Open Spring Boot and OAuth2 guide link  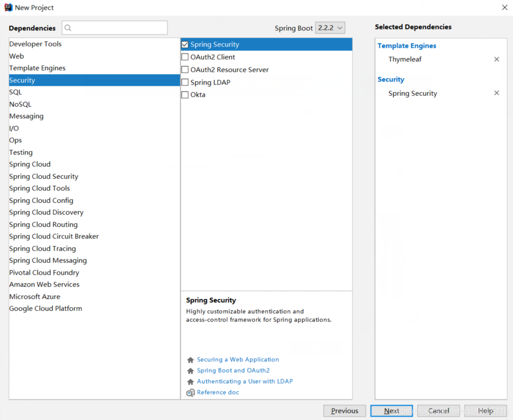coord(233,370)
